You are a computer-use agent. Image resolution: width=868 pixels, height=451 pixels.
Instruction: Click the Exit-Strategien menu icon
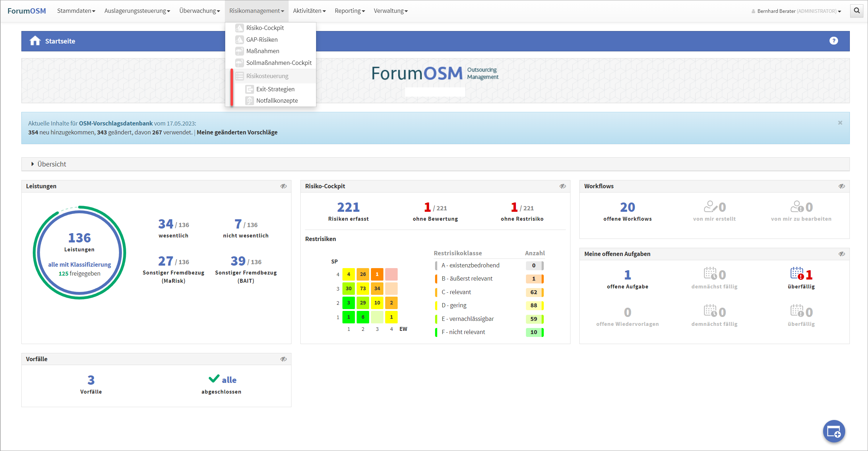point(249,89)
